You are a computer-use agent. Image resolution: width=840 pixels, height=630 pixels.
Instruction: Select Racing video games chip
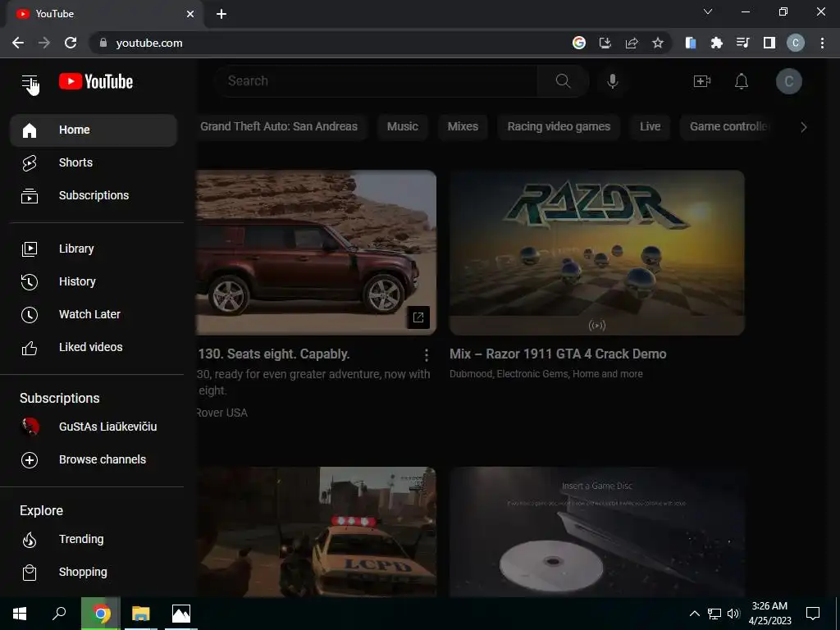[x=559, y=127]
